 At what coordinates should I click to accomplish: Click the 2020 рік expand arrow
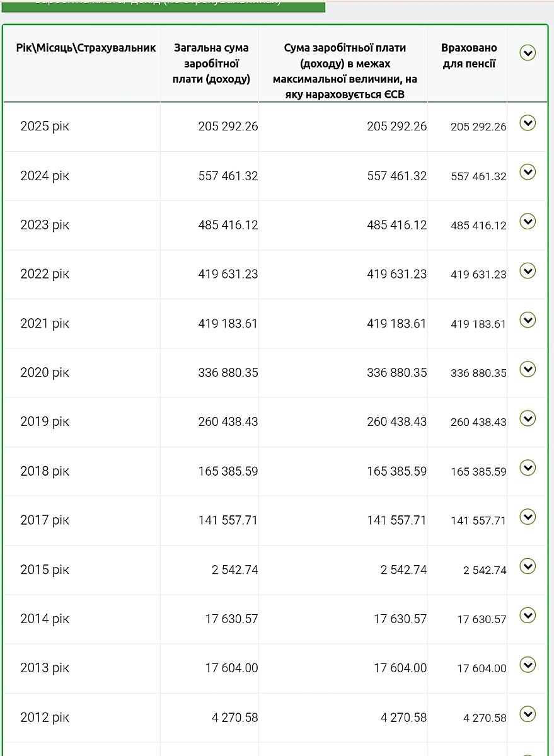pyautogui.click(x=528, y=369)
